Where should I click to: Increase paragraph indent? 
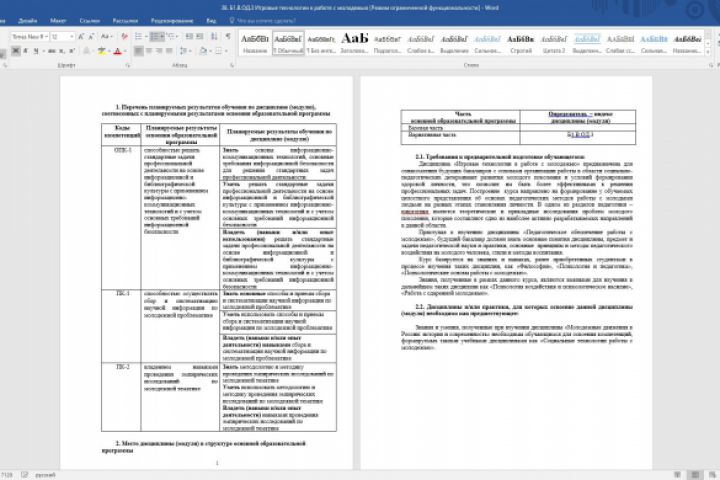click(x=200, y=36)
